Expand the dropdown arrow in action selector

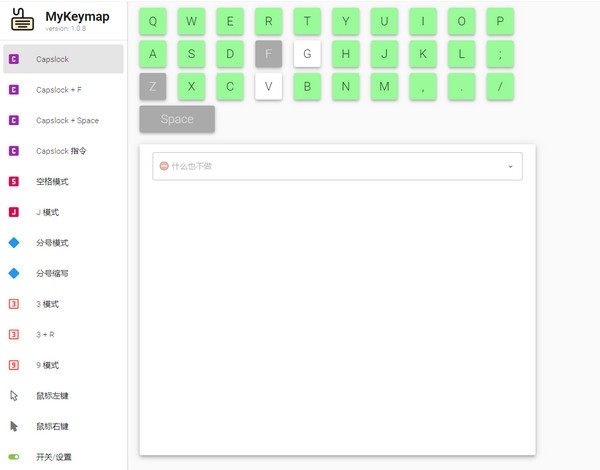pyautogui.click(x=509, y=167)
